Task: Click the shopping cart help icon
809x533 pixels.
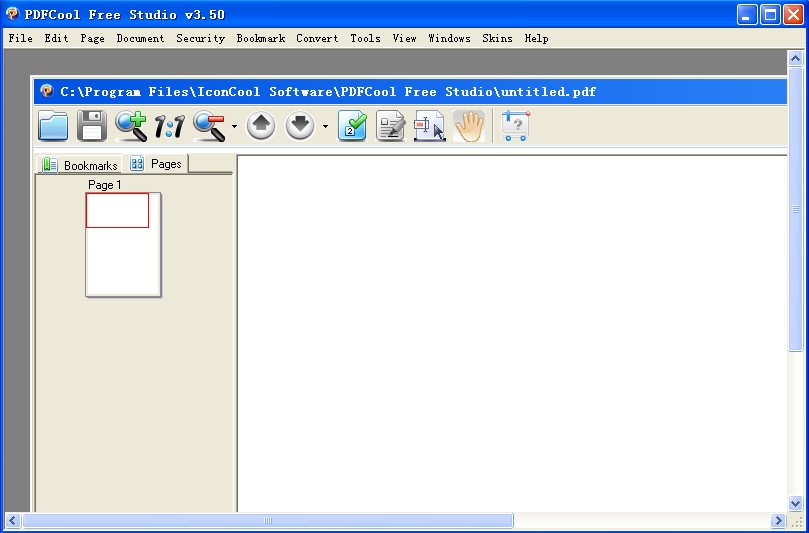Action: [x=515, y=126]
